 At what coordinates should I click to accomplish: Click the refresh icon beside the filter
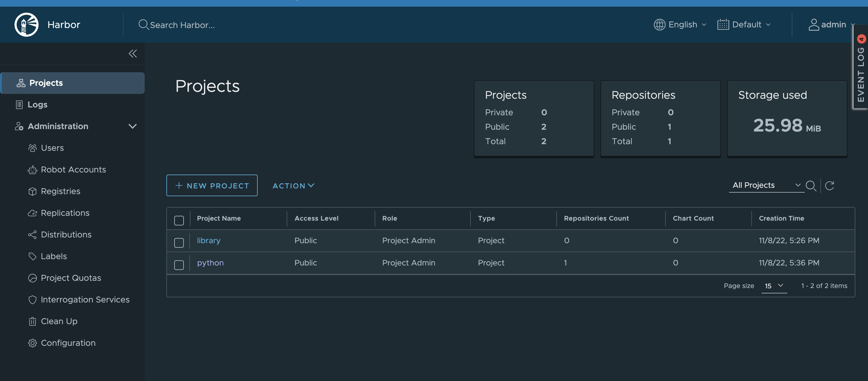point(829,185)
